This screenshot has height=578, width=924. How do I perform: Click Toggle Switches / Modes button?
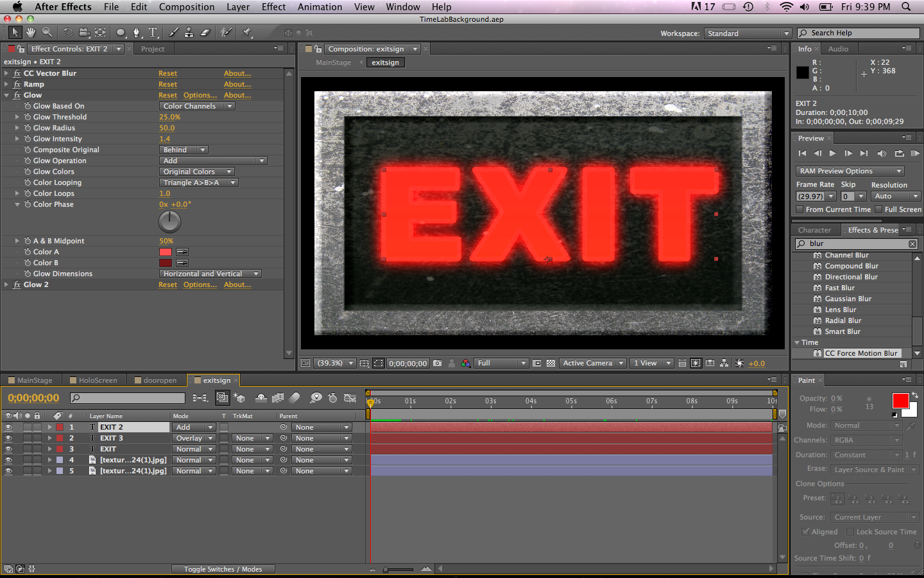coord(223,569)
